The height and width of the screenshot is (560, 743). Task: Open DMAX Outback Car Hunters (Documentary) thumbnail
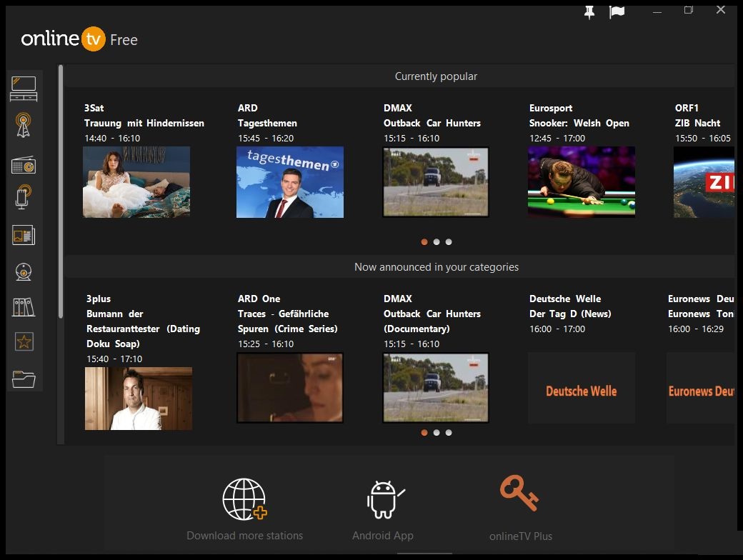pyautogui.click(x=436, y=388)
